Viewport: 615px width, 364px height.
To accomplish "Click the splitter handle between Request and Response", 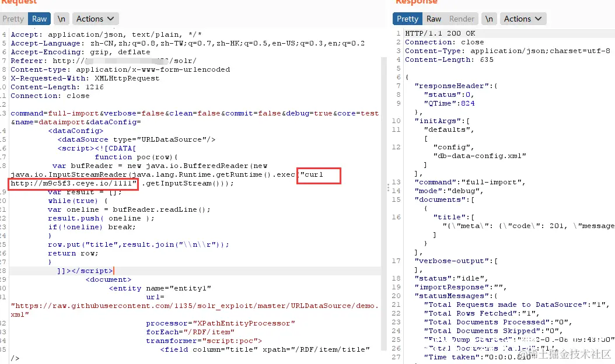I will click(x=388, y=187).
